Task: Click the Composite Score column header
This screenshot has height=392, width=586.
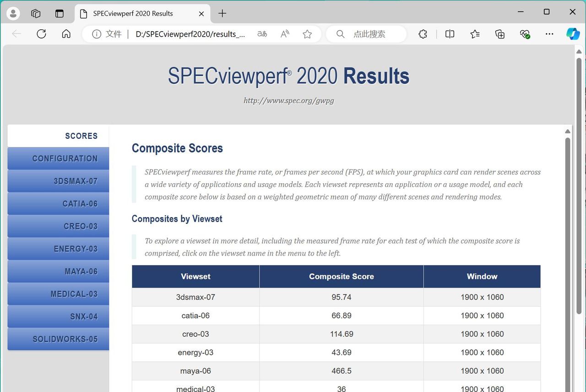Action: pyautogui.click(x=342, y=277)
